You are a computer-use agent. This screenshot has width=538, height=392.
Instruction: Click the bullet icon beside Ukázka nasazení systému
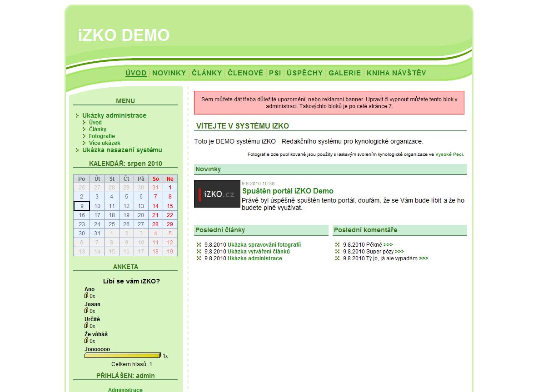(x=77, y=150)
